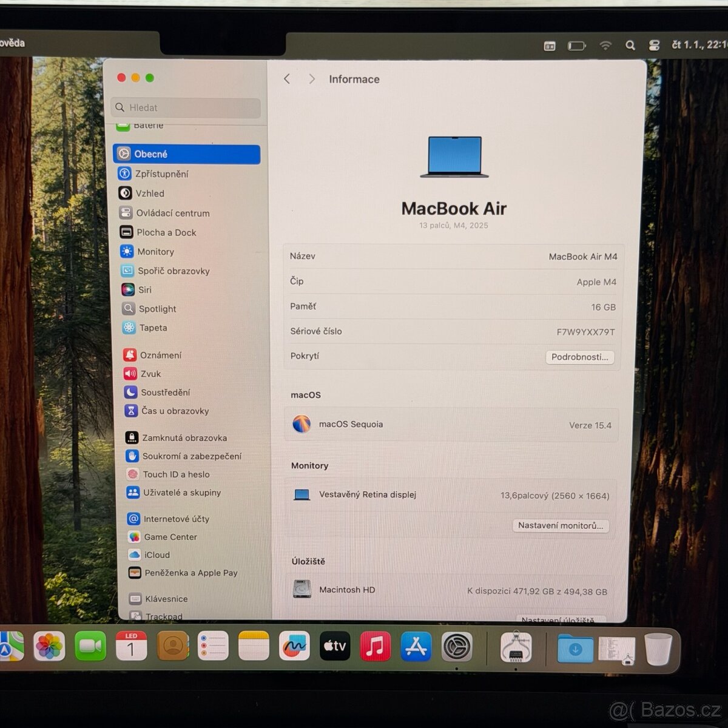This screenshot has width=728, height=728.
Task: Go back with the left chevron
Action: click(x=287, y=79)
